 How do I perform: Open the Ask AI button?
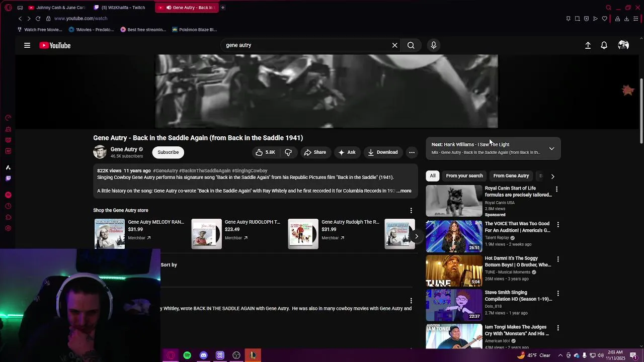click(347, 152)
